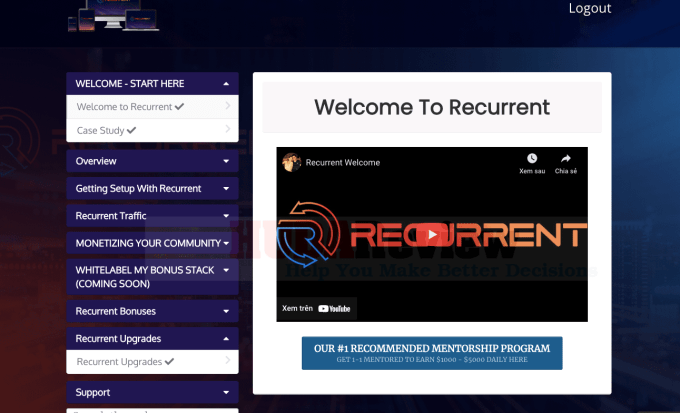Image resolution: width=680 pixels, height=413 pixels.
Task: Click the Chia sẻ share icon
Action: (566, 163)
